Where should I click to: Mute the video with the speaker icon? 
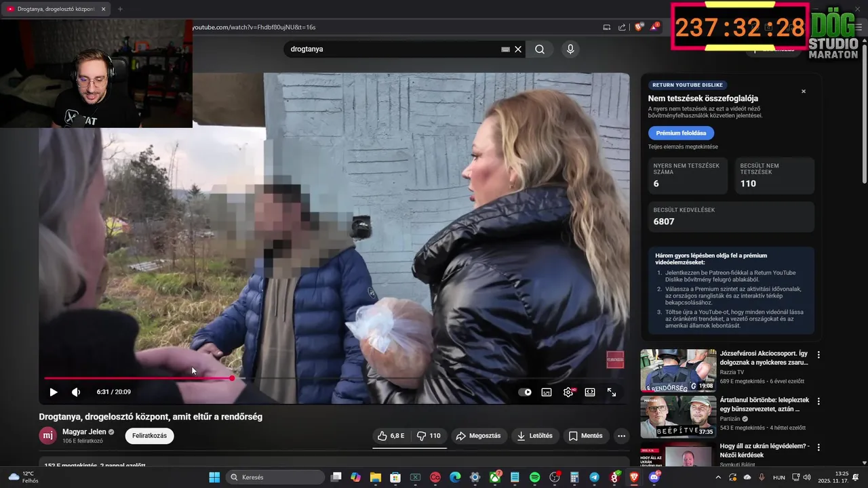[76, 392]
